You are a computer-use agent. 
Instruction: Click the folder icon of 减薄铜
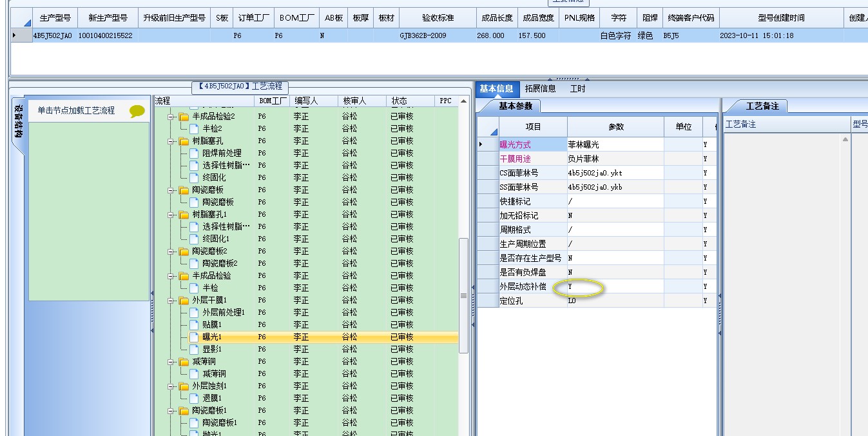pos(184,361)
